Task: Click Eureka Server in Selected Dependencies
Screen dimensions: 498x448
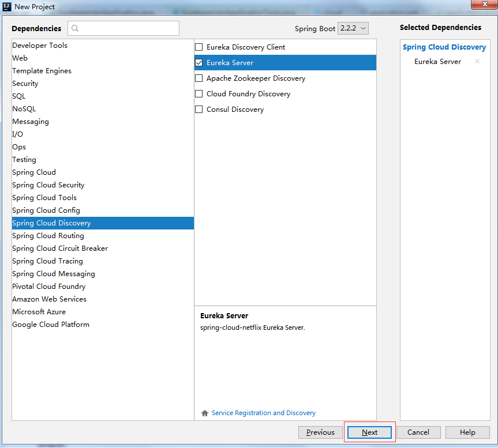Action: (437, 62)
